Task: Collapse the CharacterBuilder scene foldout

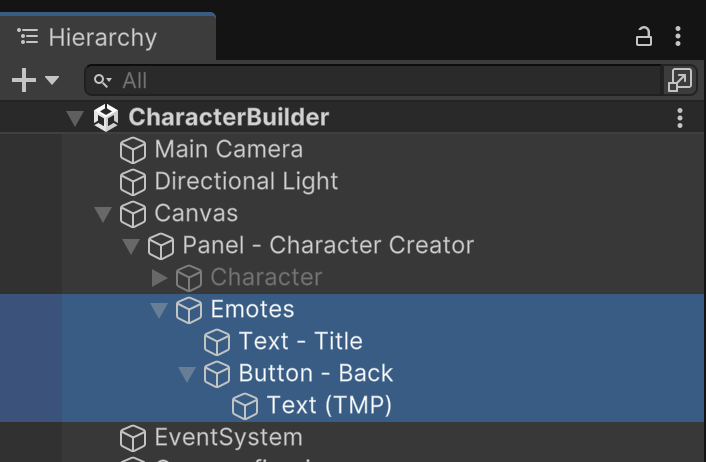Action: coord(74,118)
